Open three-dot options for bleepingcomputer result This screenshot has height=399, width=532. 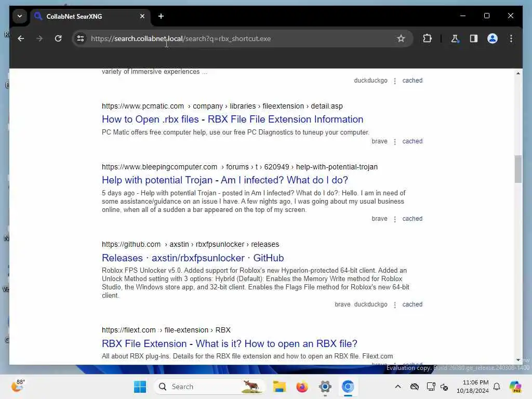click(x=395, y=219)
